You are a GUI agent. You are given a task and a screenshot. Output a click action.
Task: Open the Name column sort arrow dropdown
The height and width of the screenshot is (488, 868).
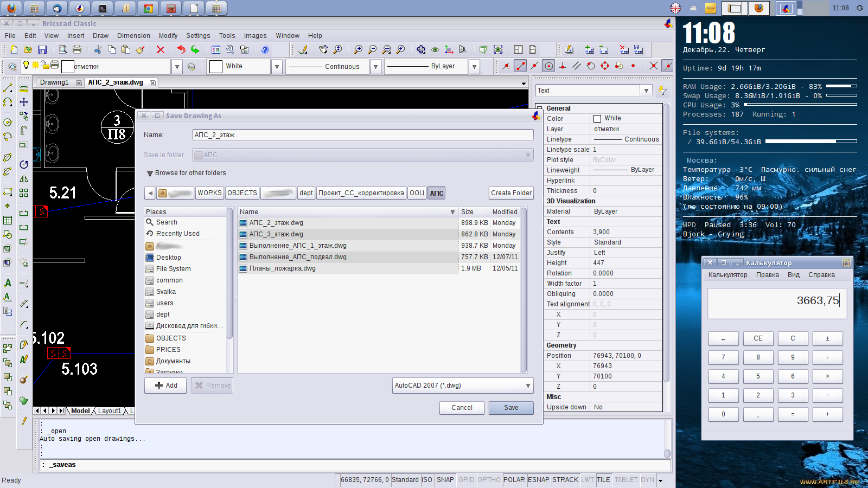[452, 212]
